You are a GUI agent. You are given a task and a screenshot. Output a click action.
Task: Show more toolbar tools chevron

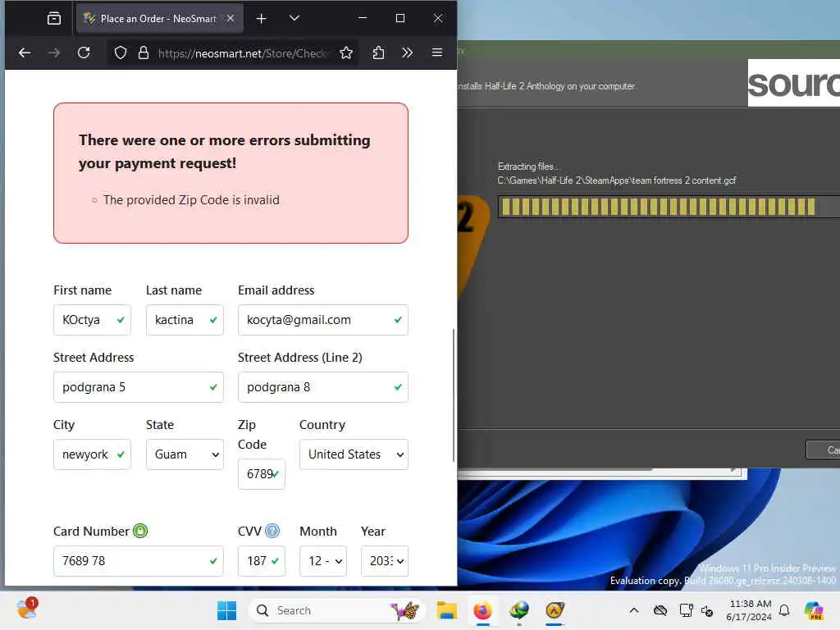pyautogui.click(x=408, y=52)
